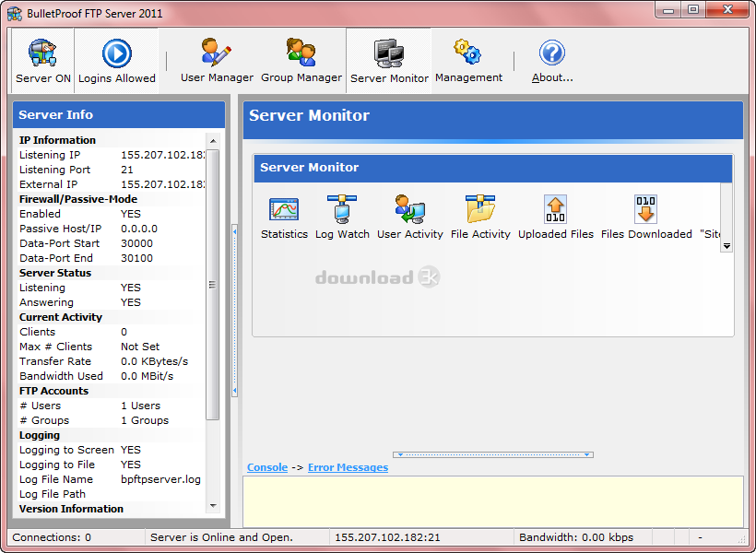
Task: Select the log file name bpftpserver.log
Action: (160, 479)
